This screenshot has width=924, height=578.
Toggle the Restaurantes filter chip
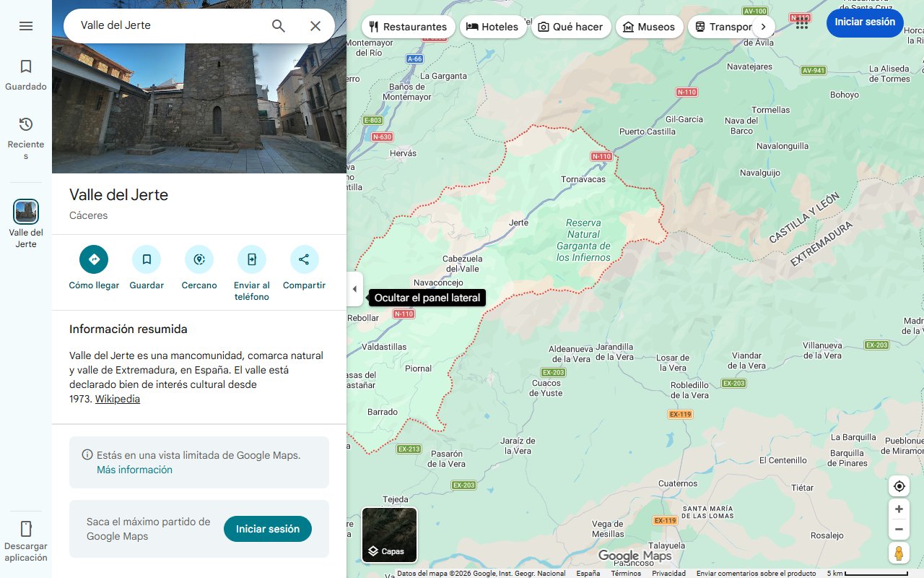(408, 27)
